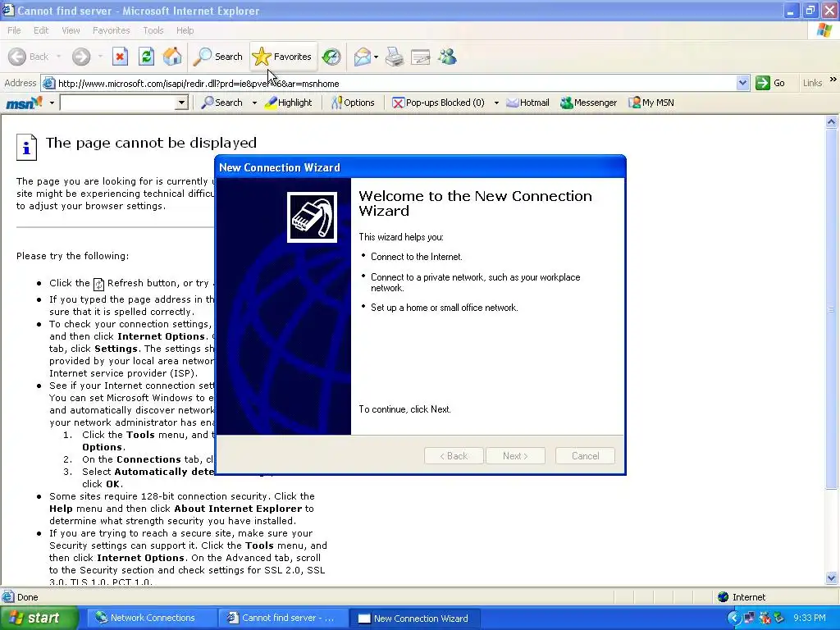Click the network connection tray icon
This screenshot has height=630, width=840.
coord(749,619)
